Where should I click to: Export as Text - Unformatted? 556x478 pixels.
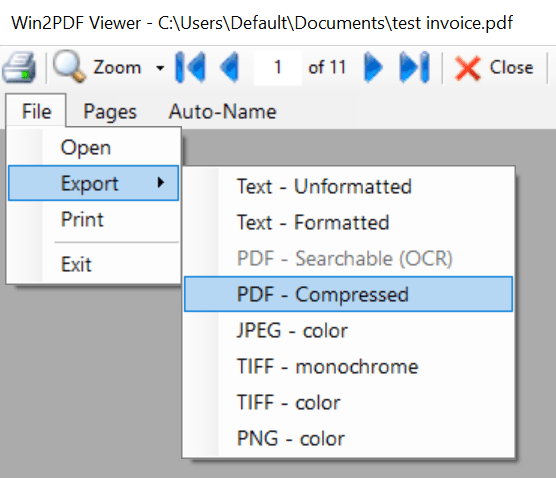pyautogui.click(x=349, y=186)
